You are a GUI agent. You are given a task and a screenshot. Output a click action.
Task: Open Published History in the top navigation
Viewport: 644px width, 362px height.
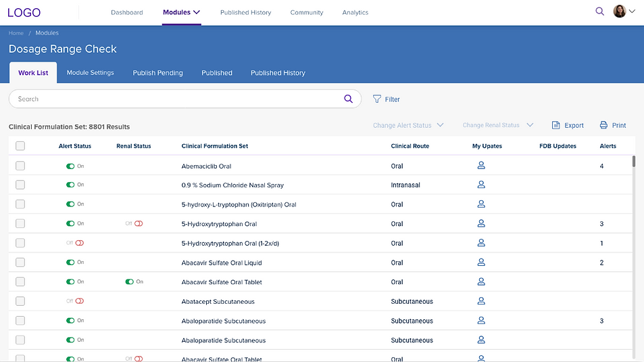[x=245, y=12]
